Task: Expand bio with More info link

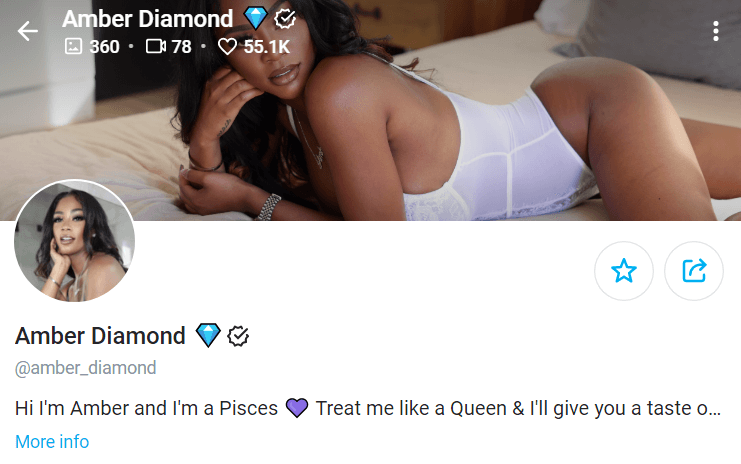Action: pyautogui.click(x=52, y=442)
